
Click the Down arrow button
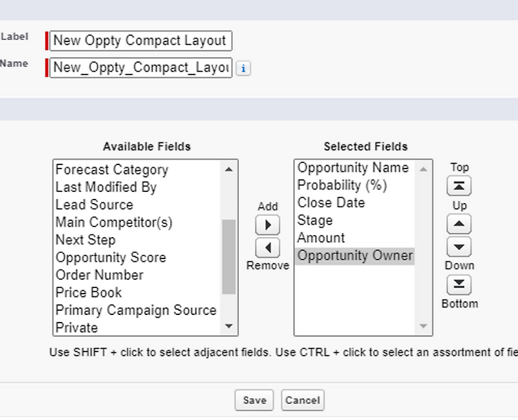tap(459, 247)
